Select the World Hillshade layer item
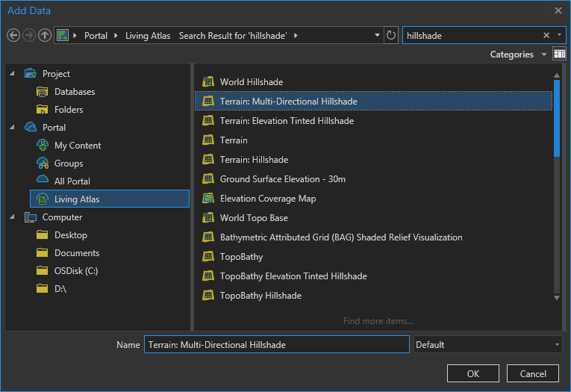Image resolution: width=571 pixels, height=392 pixels. pos(251,82)
